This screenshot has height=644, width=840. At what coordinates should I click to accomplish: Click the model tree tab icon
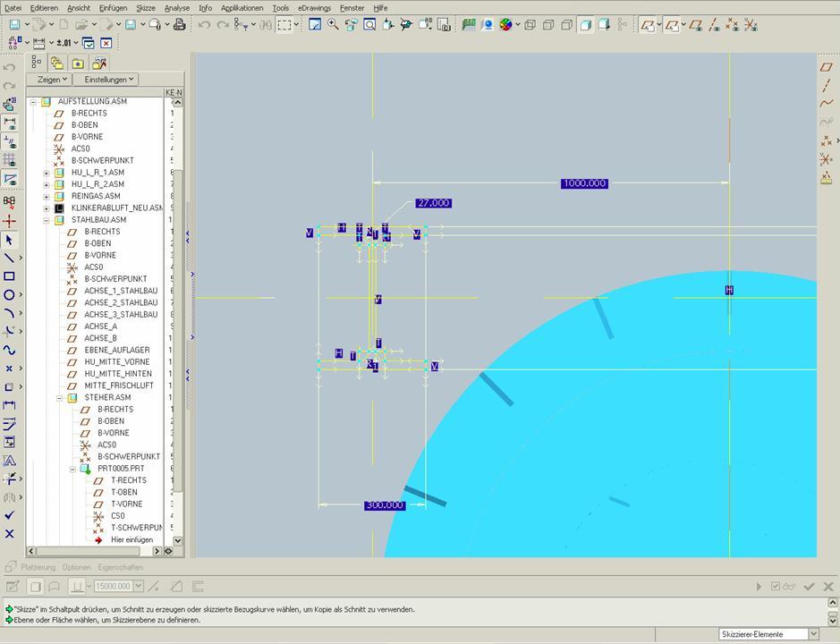37,62
